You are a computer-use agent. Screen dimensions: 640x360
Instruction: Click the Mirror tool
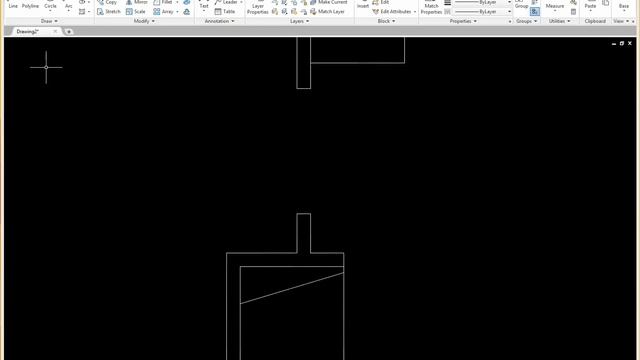click(136, 2)
